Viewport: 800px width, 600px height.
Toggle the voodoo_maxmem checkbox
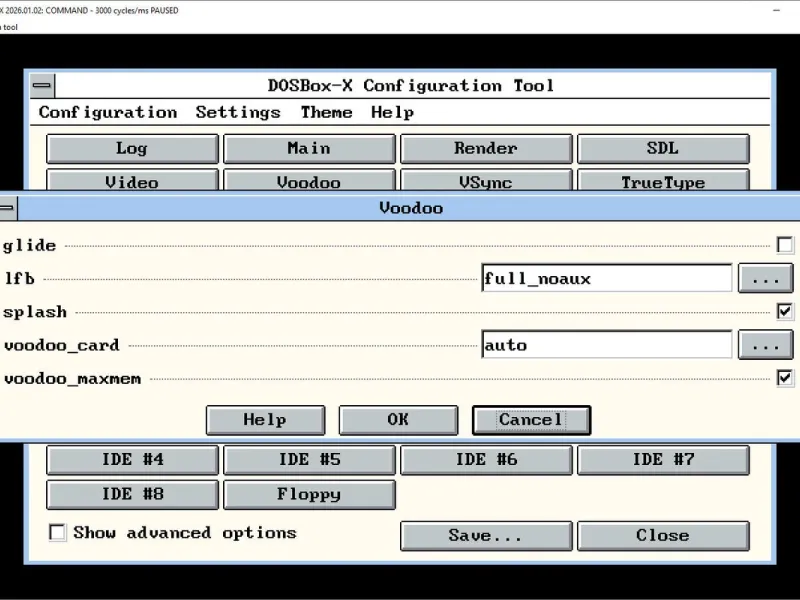[785, 378]
